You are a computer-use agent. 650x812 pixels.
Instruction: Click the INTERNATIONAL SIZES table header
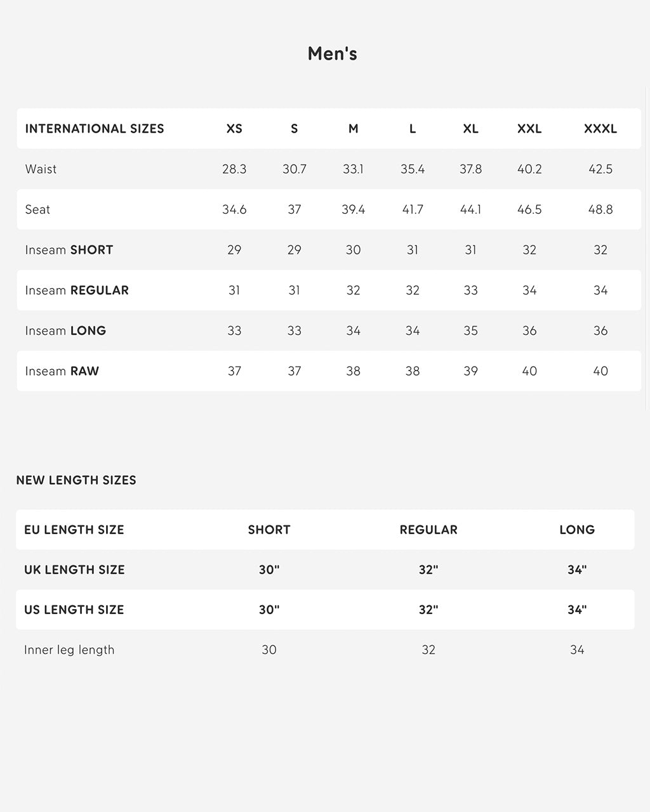point(95,129)
